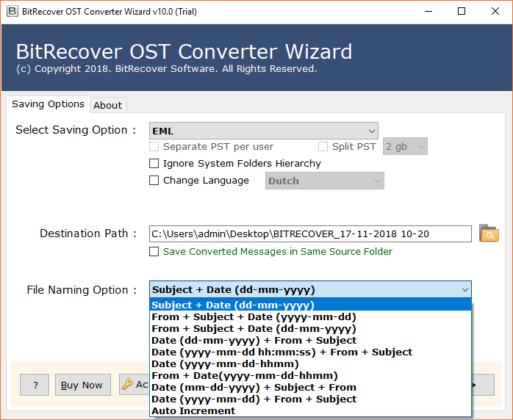Toggle the Separate PST per user checkbox
Screen dimensions: 513x420
pyautogui.click(x=154, y=146)
